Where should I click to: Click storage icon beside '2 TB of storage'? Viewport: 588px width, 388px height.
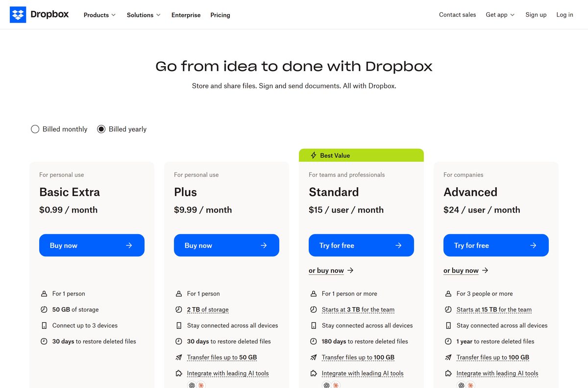pyautogui.click(x=179, y=310)
